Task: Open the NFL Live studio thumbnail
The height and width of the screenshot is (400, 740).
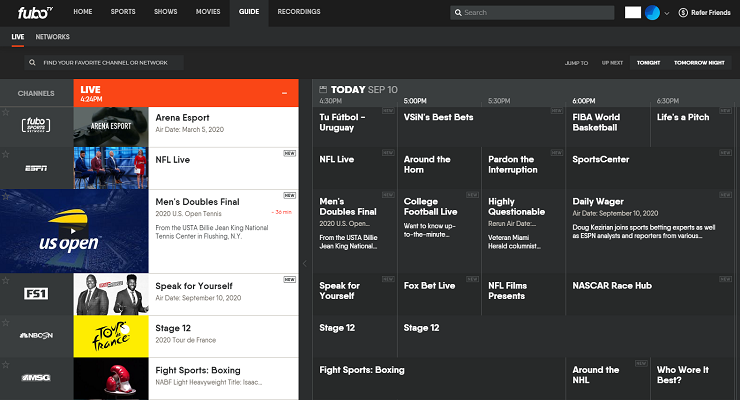Action: (x=111, y=168)
